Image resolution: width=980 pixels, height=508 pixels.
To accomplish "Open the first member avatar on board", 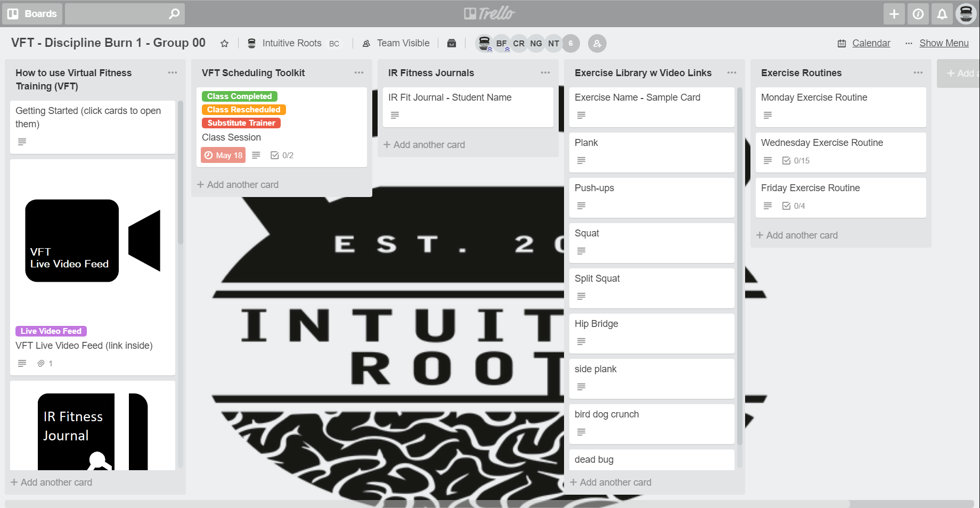I will coord(484,43).
